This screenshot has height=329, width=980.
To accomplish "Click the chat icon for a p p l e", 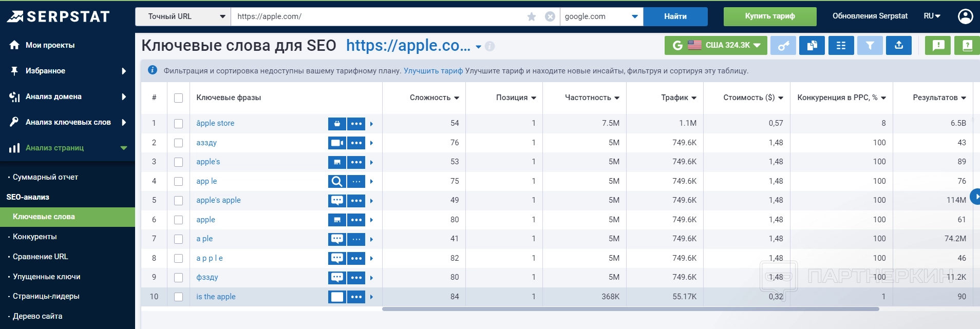I will (337, 258).
